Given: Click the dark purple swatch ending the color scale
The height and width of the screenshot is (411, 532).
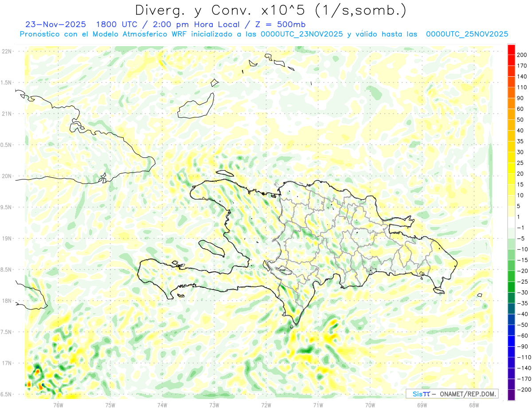Looking at the screenshot, I should click(x=511, y=395).
